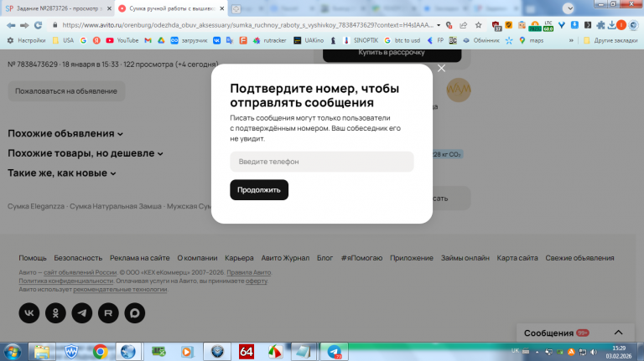This screenshot has height=361, width=644.
Task: Expand Похожие объявления section
Action: coord(65,134)
